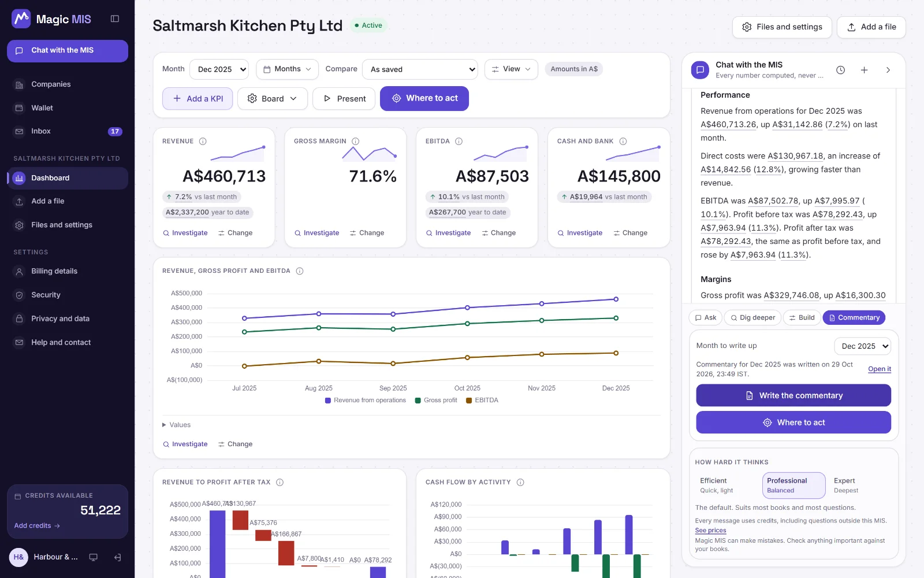The image size is (924, 578).
Task: Start new chat with plus icon
Action: 864,70
